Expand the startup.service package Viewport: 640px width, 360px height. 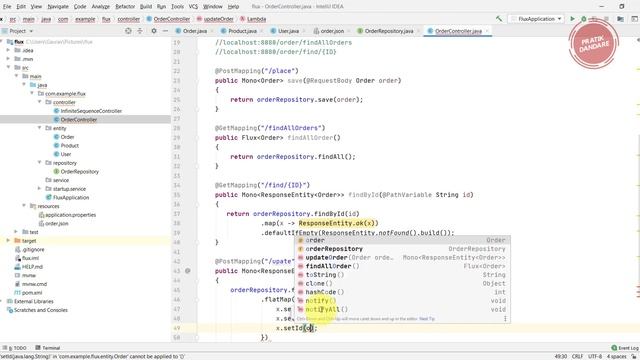click(40, 189)
